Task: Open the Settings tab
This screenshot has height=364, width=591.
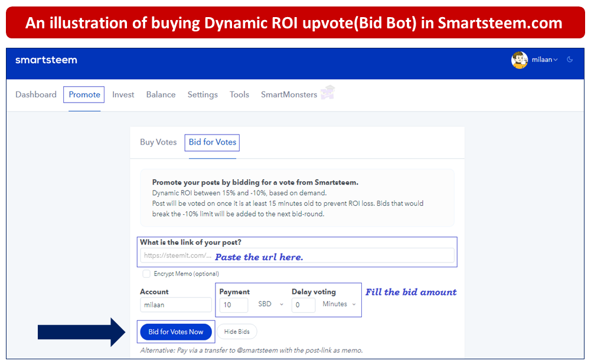Action: [x=203, y=94]
